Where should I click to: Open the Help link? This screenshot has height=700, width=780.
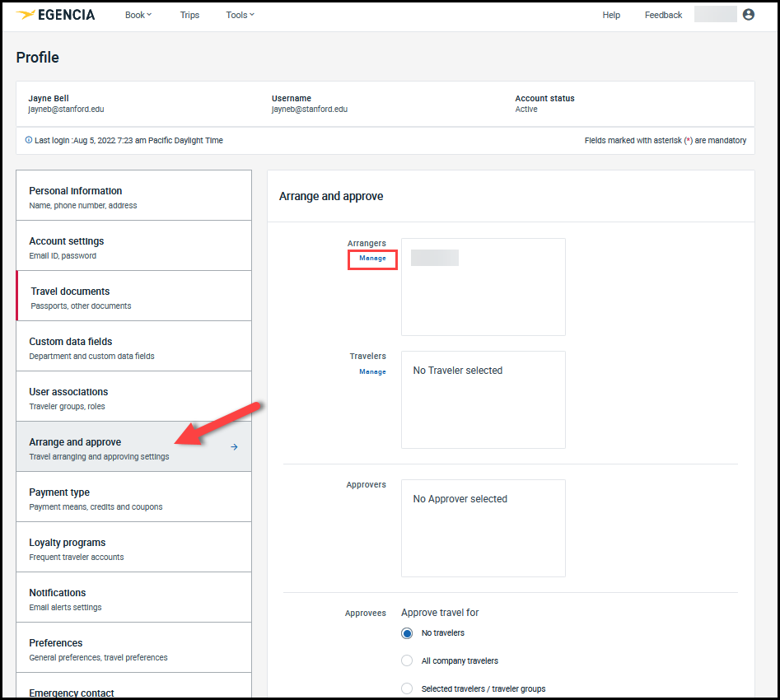point(611,15)
